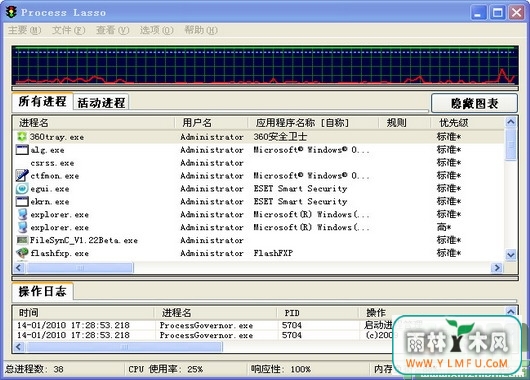Select the 360tray.exe process name

click(x=57, y=137)
